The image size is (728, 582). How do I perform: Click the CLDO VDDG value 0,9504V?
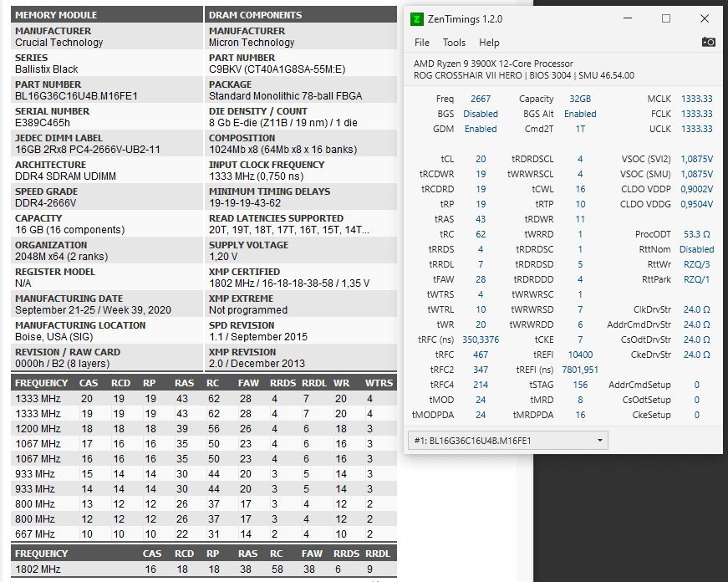click(x=697, y=204)
